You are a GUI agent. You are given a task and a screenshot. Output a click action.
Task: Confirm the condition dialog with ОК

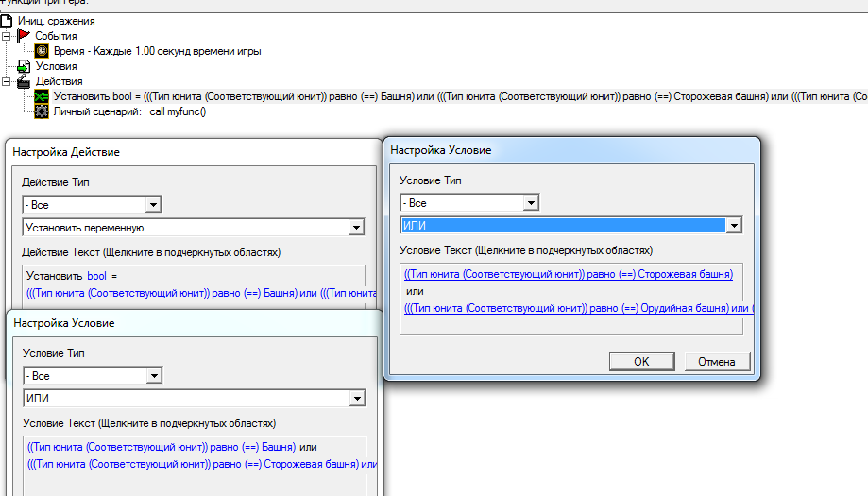641,362
